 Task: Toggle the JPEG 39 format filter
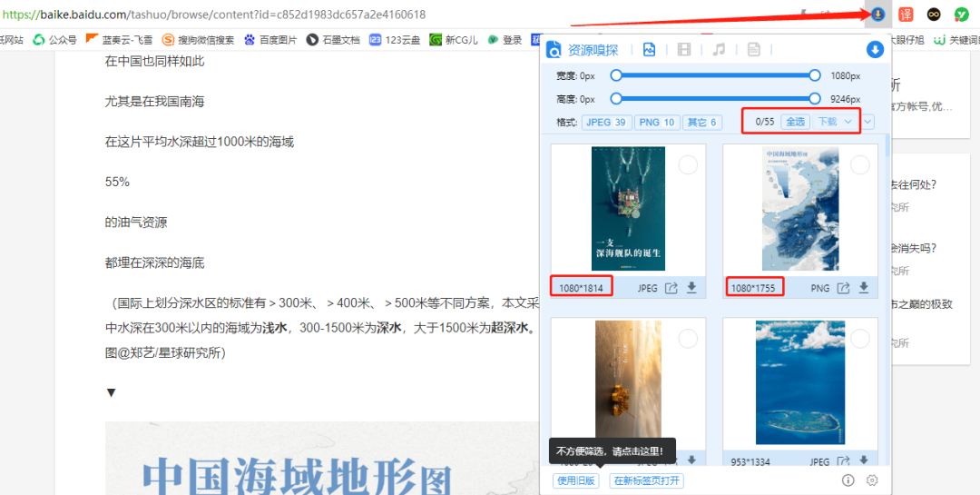coord(607,122)
